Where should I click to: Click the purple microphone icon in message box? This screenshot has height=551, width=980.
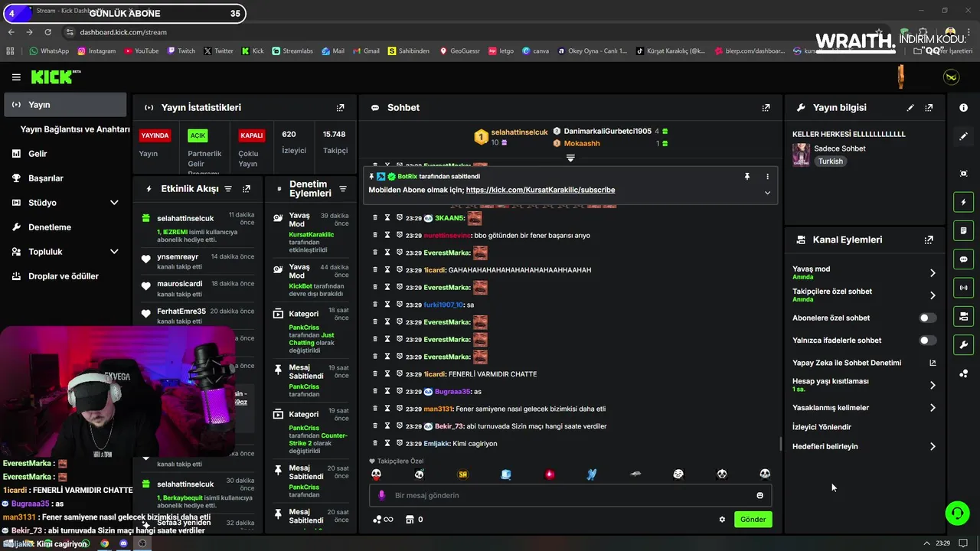(x=381, y=495)
